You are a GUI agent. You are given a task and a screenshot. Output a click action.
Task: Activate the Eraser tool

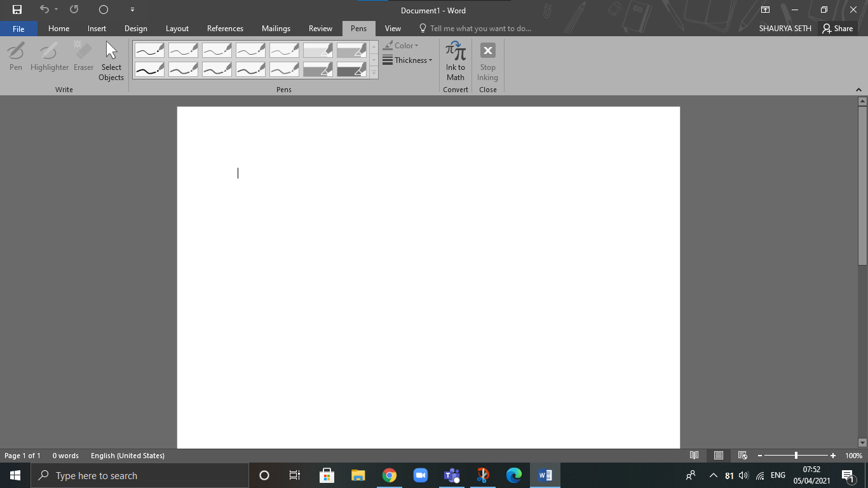click(83, 57)
